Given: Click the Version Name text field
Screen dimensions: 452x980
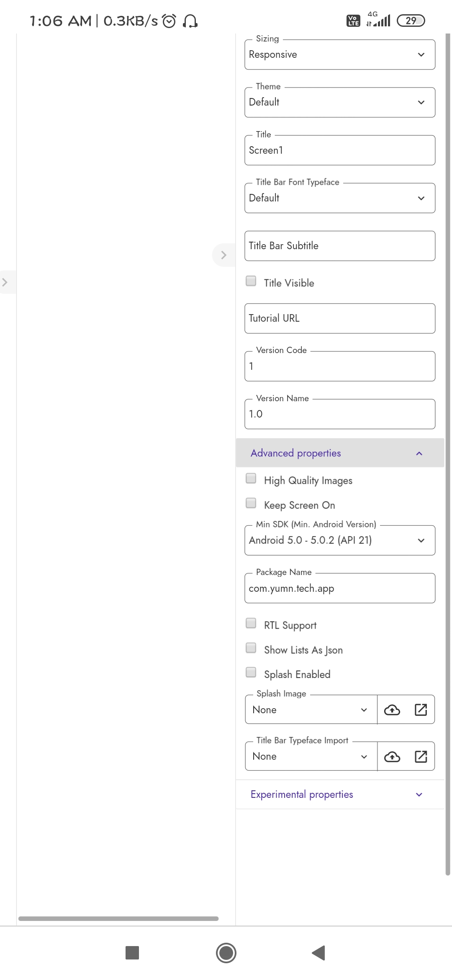Looking at the screenshot, I should (x=339, y=414).
